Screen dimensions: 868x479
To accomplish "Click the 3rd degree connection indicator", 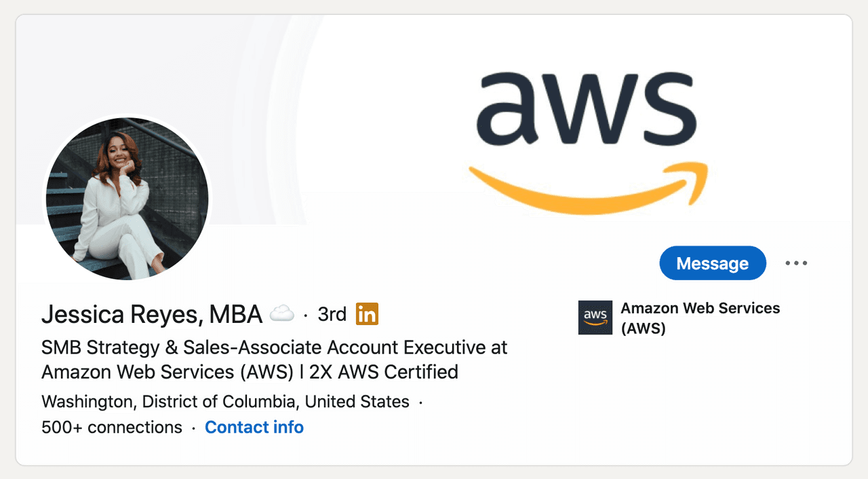I will click(x=332, y=314).
